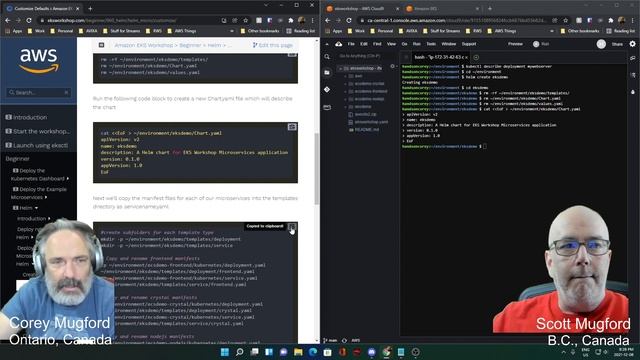Screen dimensions: 640x360
Task: Open the Find menu in Cloud9
Action: pos(377,44)
